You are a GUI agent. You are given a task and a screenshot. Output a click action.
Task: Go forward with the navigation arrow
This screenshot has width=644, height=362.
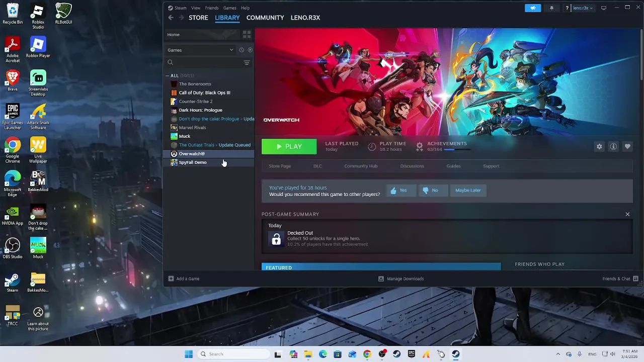pyautogui.click(x=181, y=18)
